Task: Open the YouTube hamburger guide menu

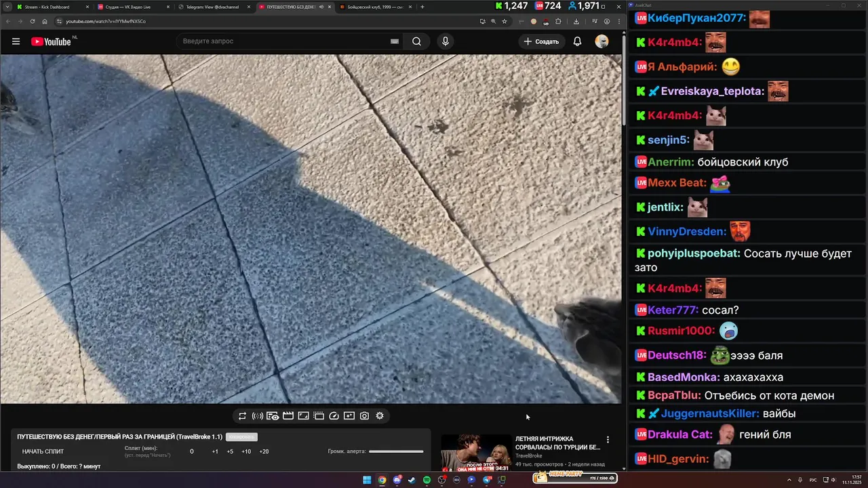Action: click(16, 41)
